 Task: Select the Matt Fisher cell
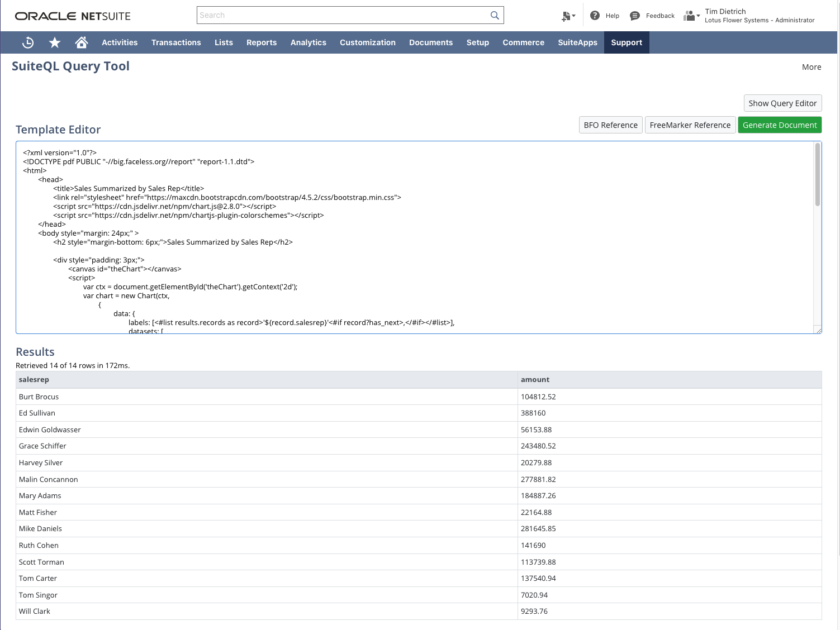[267, 512]
